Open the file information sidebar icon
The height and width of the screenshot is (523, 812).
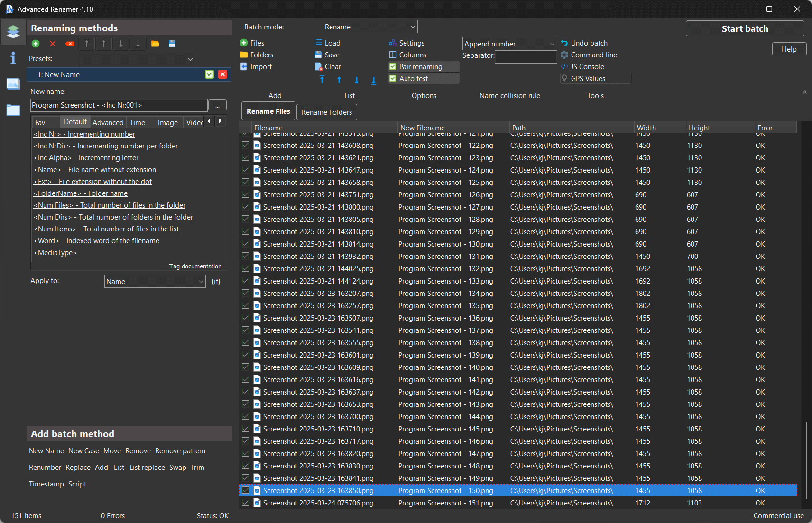point(13,58)
